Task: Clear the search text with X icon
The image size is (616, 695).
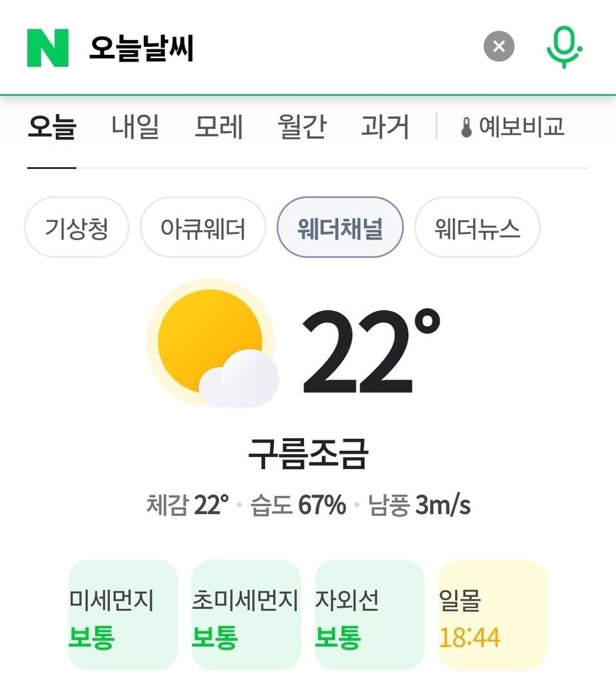Action: coord(499,47)
